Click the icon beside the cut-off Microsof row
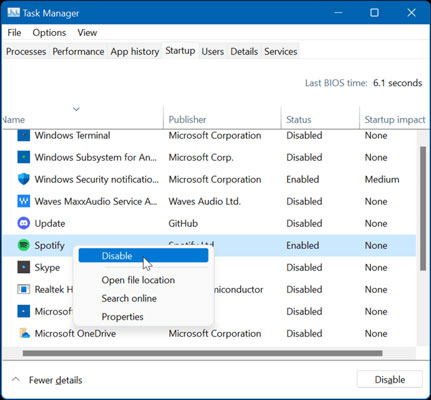The width and height of the screenshot is (431, 400). click(x=24, y=311)
